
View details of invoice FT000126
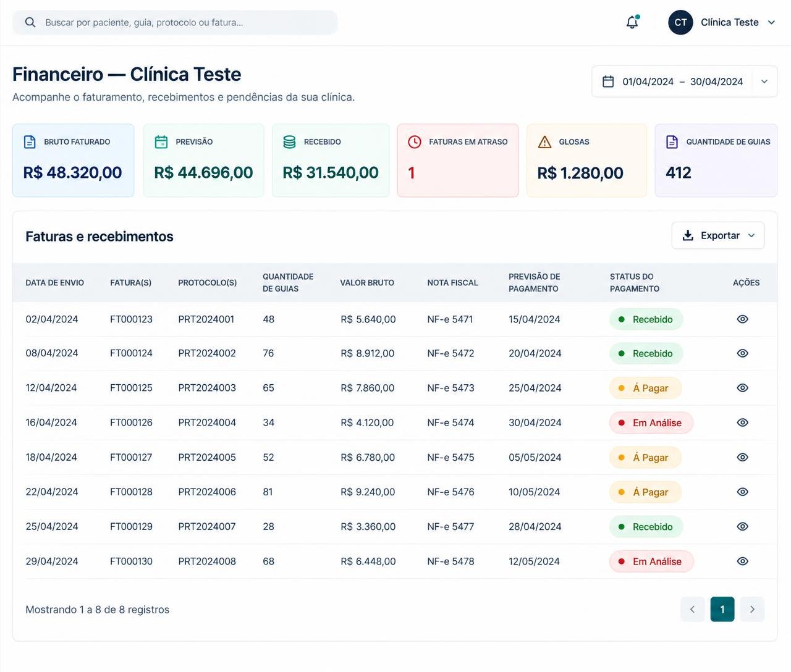(x=743, y=422)
